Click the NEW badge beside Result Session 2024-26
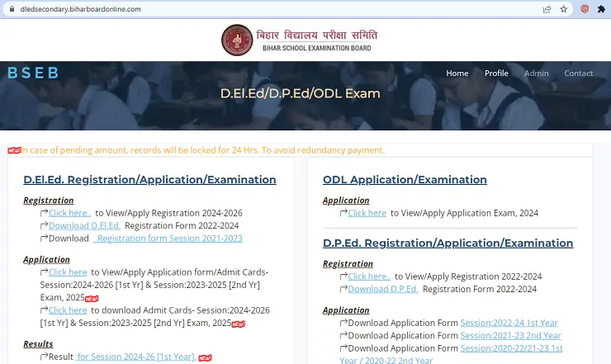This screenshot has height=364, width=611. [205, 357]
